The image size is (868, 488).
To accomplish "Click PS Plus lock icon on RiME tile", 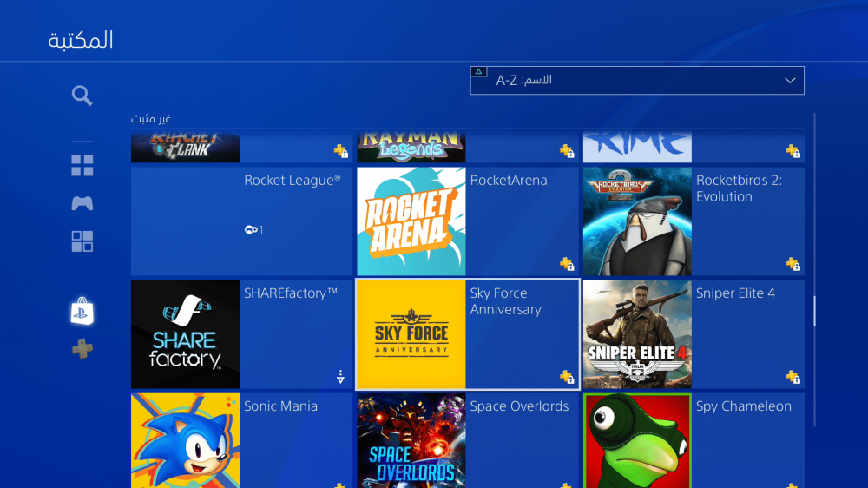I will 792,151.
